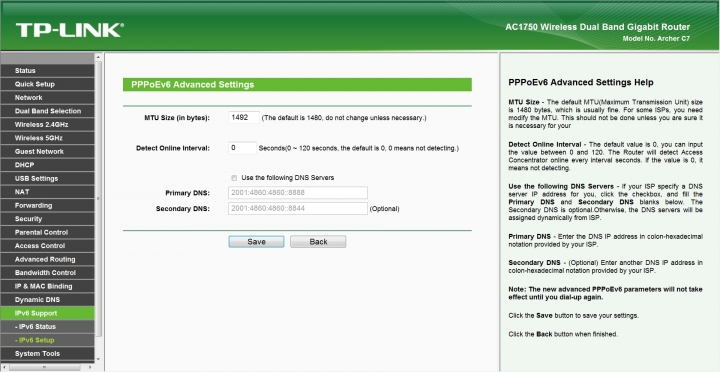Open Advanced Routing menu

[x=47, y=259]
